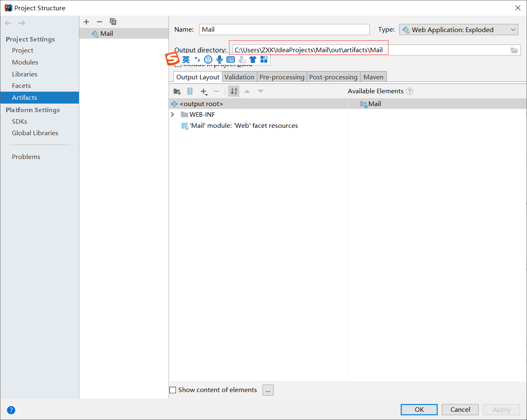Open dialog help button in corner
This screenshot has width=527, height=420.
point(11,410)
